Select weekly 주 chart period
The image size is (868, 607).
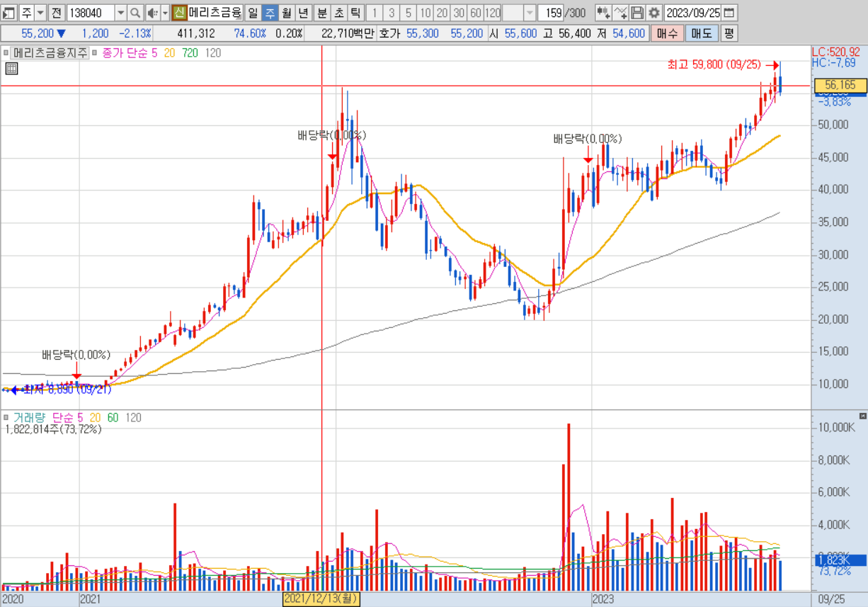pyautogui.click(x=270, y=13)
